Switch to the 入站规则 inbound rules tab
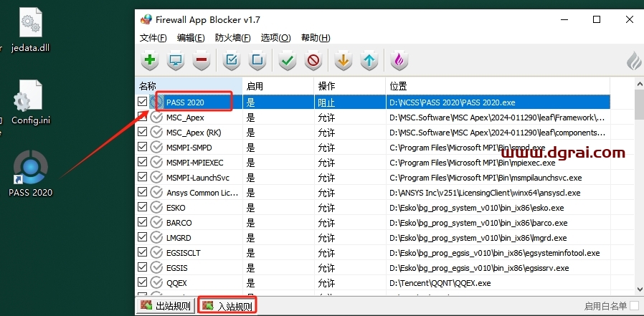The image size is (644, 316). coord(227,306)
